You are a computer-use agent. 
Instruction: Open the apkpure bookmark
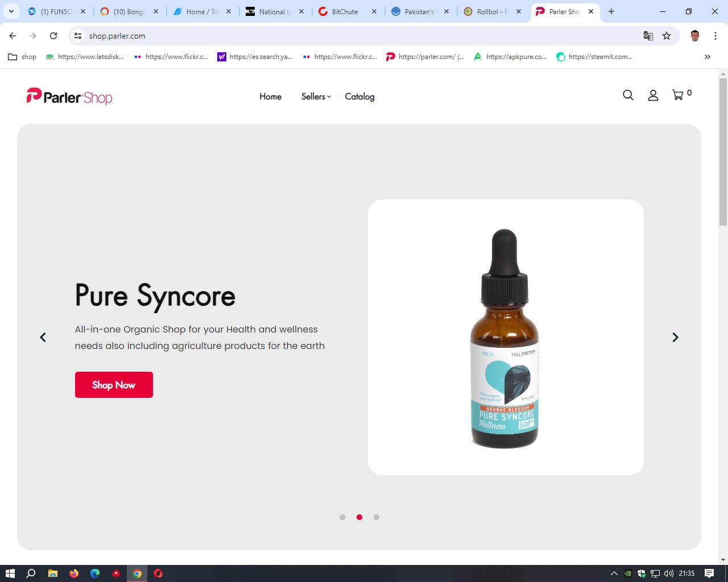pos(511,57)
